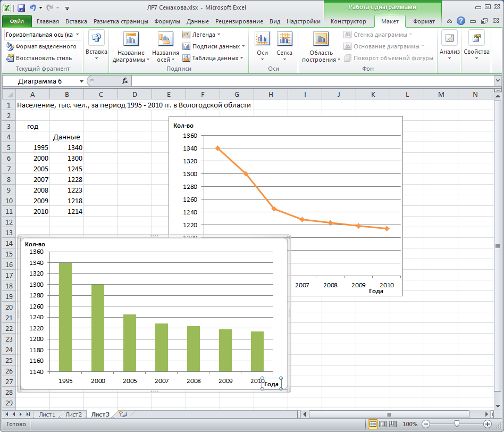
Task: Click the Excel application icon
Action: pos(7,8)
